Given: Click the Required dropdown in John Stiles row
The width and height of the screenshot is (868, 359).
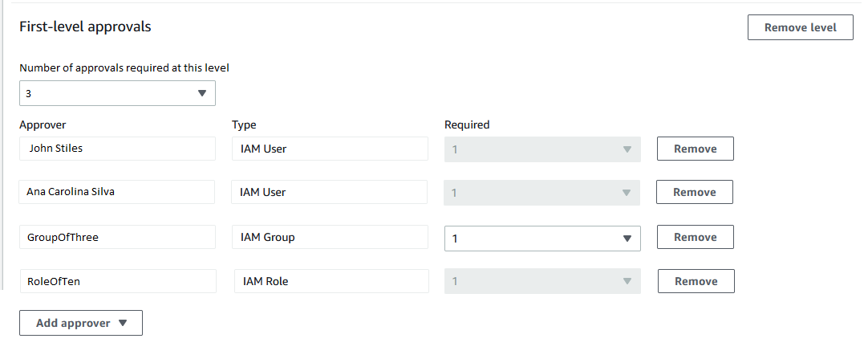Looking at the screenshot, I should pyautogui.click(x=542, y=149).
